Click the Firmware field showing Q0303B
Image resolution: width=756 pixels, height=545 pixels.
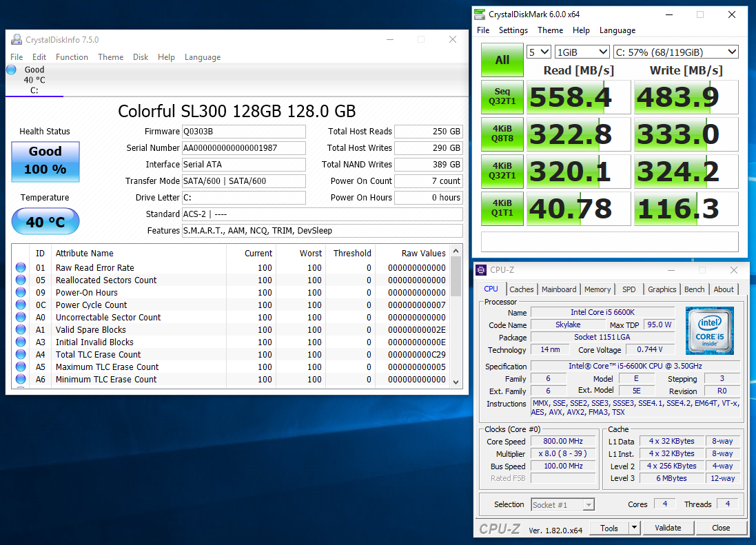[243, 132]
